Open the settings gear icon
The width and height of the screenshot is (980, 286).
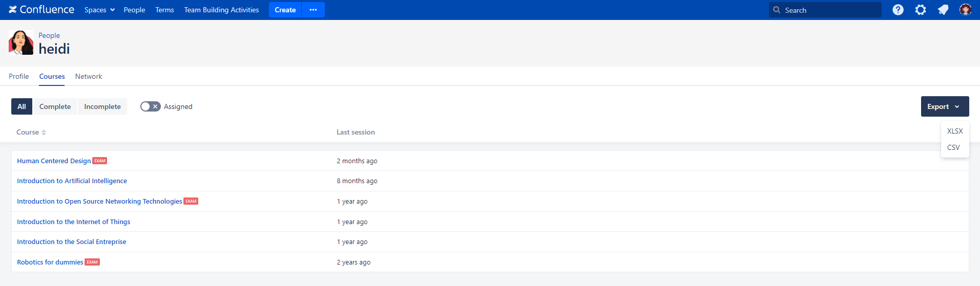tap(920, 10)
